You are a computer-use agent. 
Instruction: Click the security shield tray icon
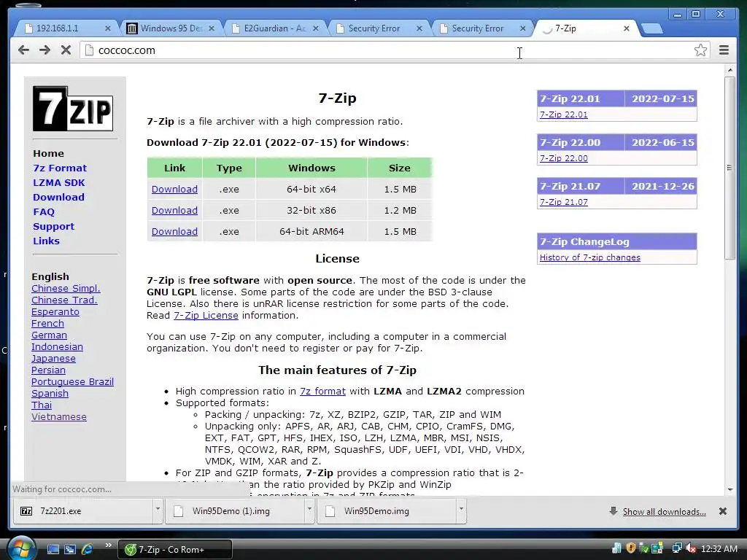click(x=631, y=548)
